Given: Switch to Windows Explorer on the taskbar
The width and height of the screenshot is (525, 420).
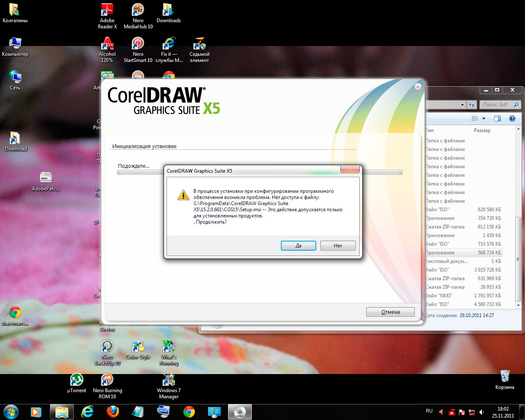Looking at the screenshot, I should coord(62,411).
